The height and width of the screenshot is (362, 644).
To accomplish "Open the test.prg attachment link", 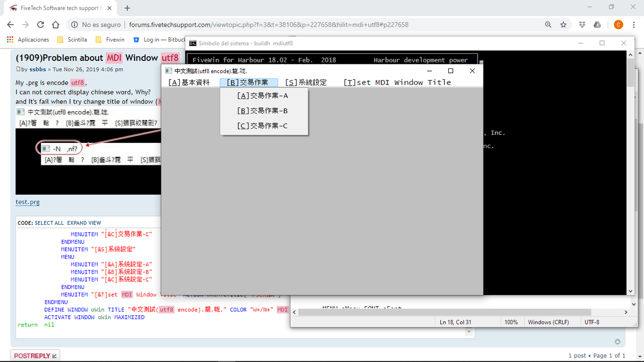I will tap(28, 202).
